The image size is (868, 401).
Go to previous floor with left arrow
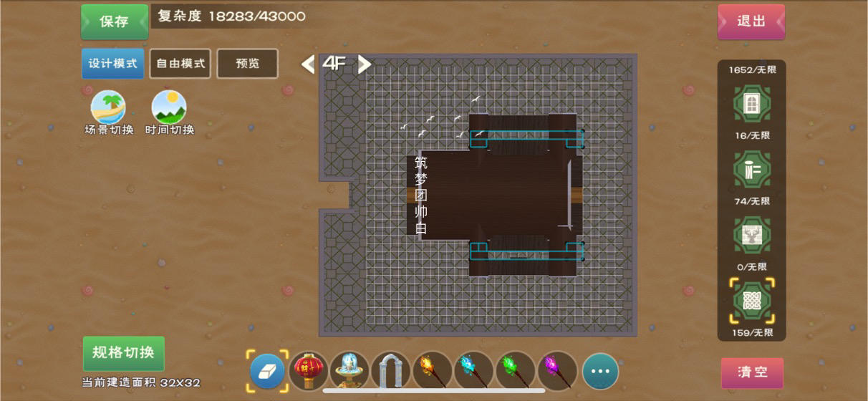[308, 64]
